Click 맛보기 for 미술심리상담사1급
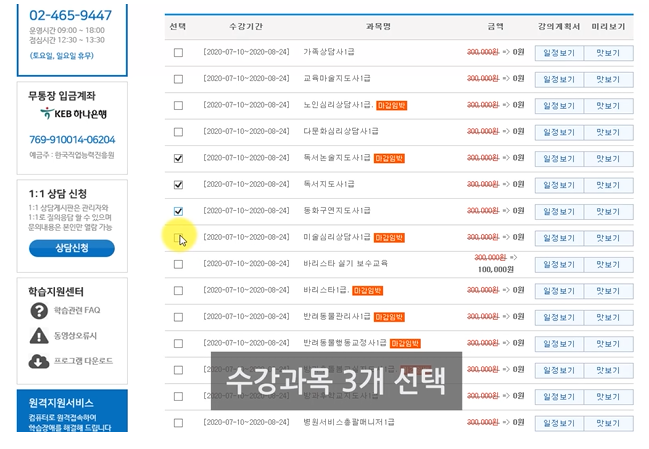Viewport: 649px width, 449px height. (x=608, y=238)
